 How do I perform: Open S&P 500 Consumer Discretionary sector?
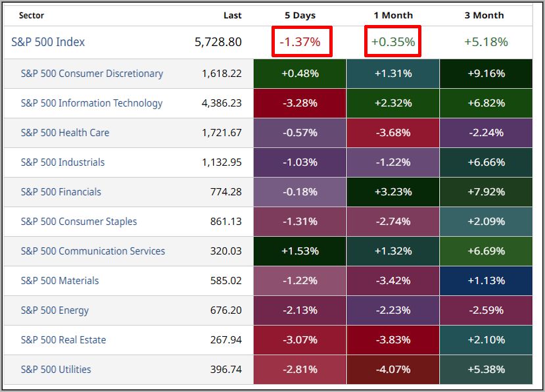pyautogui.click(x=91, y=74)
